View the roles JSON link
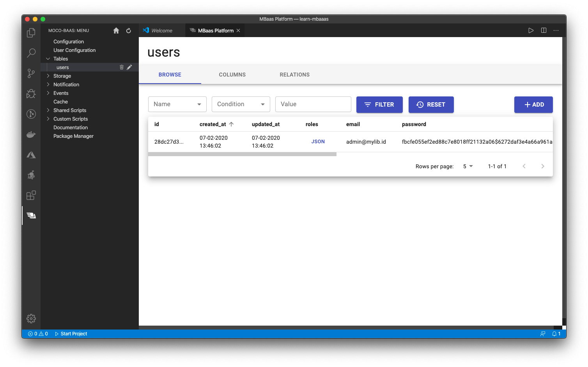The width and height of the screenshot is (588, 367). [x=318, y=142]
